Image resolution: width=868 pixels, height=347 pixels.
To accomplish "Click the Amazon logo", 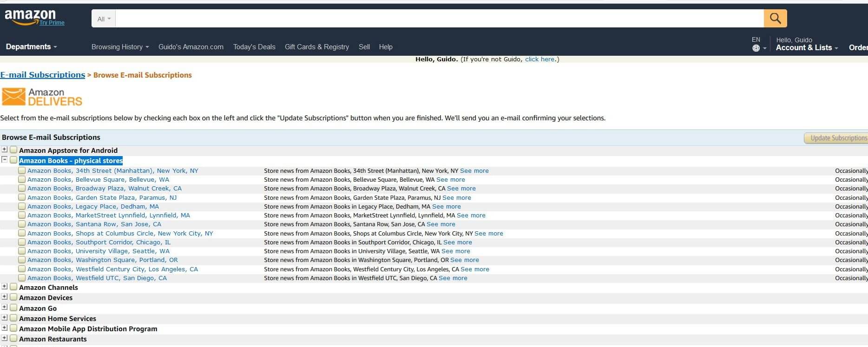I will coord(30,17).
